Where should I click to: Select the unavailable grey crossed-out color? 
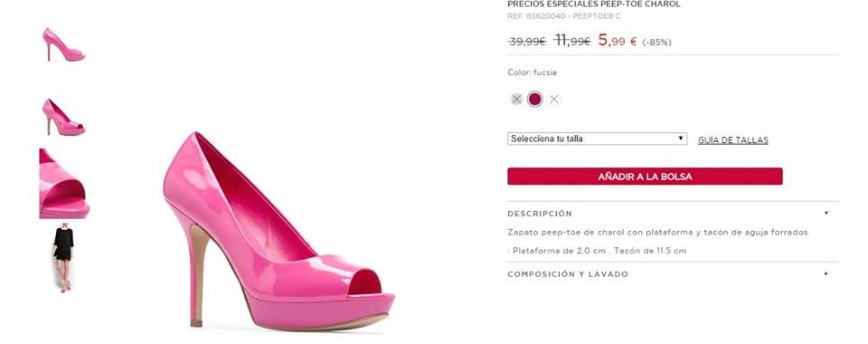tap(516, 100)
